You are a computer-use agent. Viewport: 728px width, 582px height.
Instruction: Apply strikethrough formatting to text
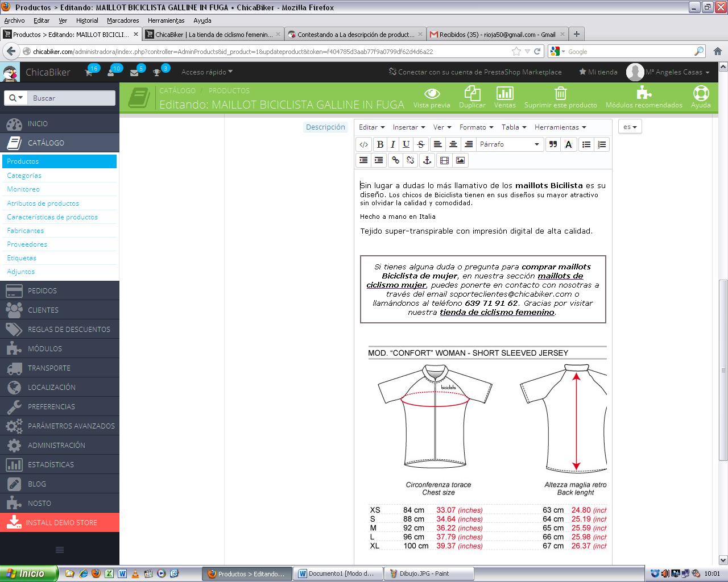420,144
